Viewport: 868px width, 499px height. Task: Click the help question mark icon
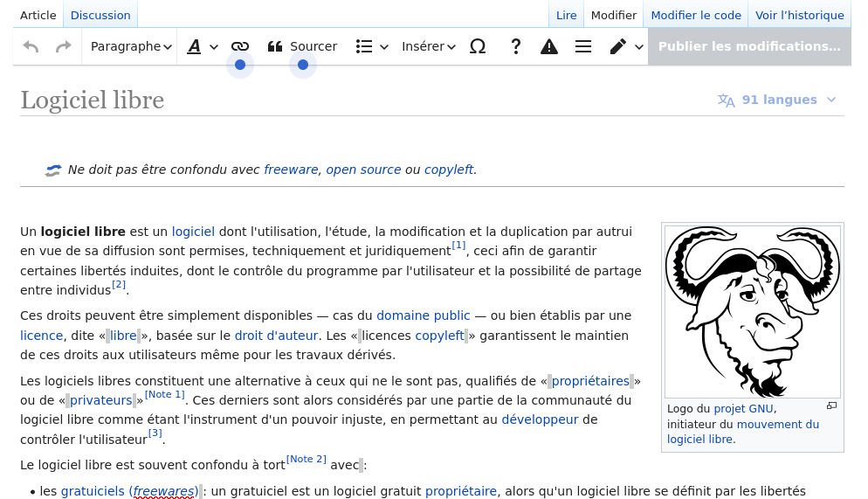coord(515,46)
